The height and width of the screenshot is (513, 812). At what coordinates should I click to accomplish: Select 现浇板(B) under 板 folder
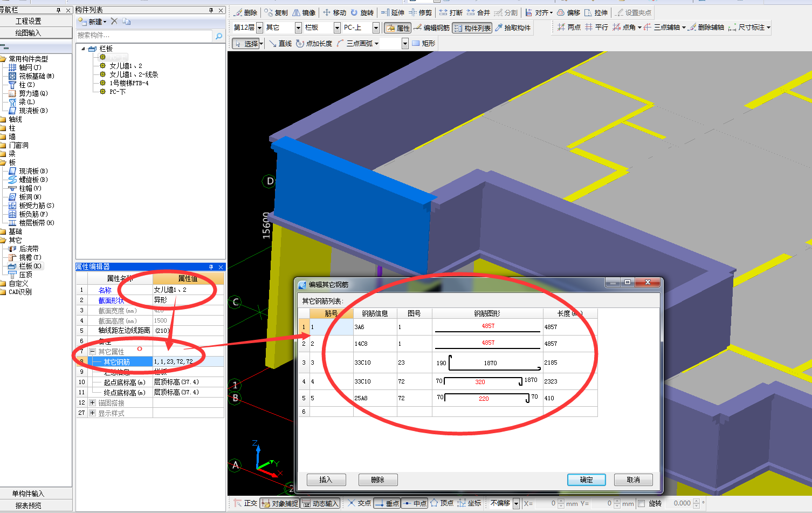(33, 171)
